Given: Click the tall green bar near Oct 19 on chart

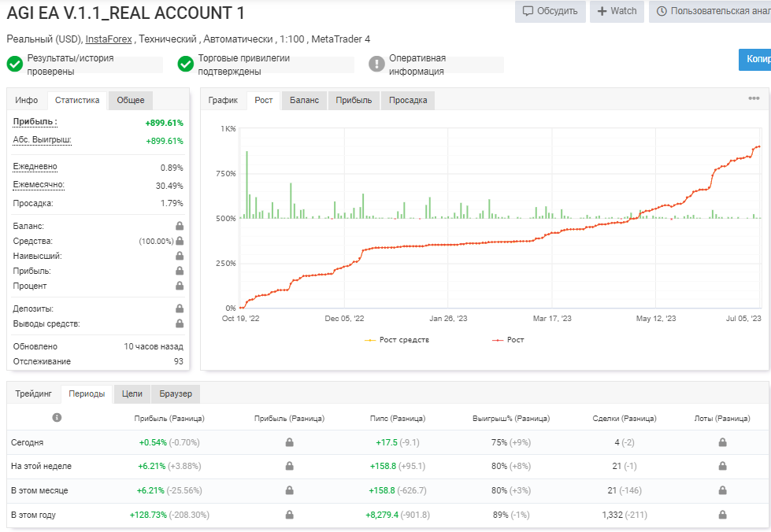Looking at the screenshot, I should 246,185.
